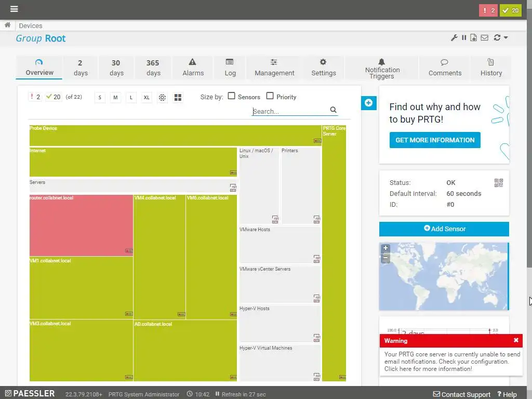This screenshot has height=399, width=532.
Task: Select the Internet group tile
Action: point(133,162)
